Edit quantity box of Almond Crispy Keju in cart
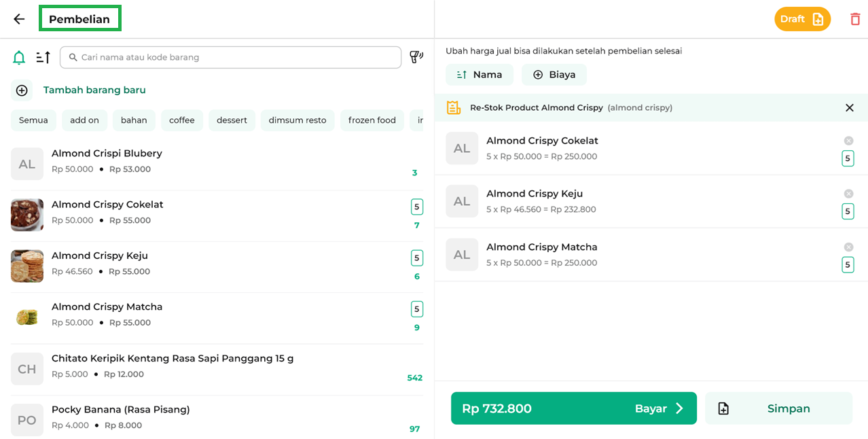Viewport: 868px width, 439px height. [x=848, y=211]
